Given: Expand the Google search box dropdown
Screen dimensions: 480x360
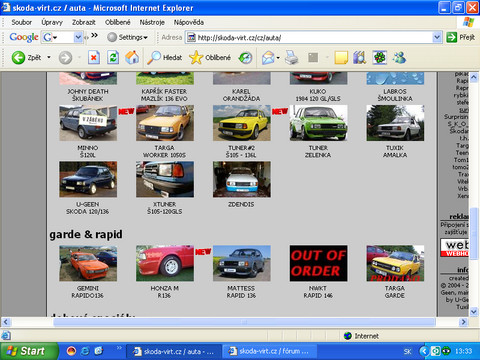Looking at the screenshot, I should (x=78, y=37).
